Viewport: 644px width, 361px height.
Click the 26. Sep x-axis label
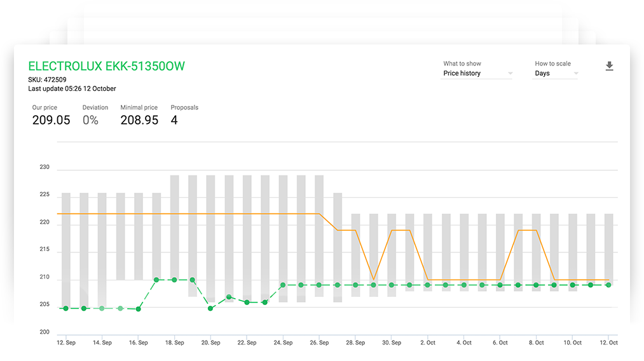(319, 343)
